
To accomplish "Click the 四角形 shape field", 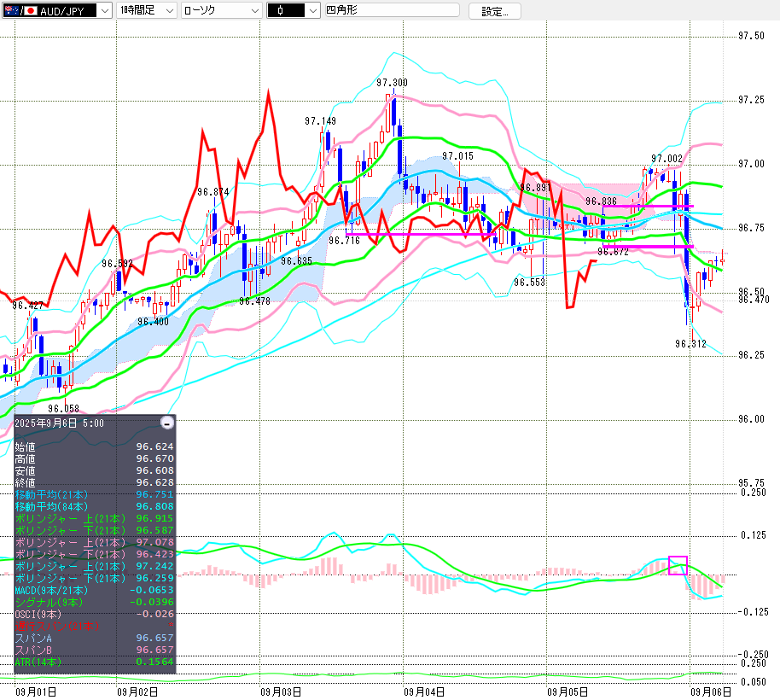I will [392, 10].
